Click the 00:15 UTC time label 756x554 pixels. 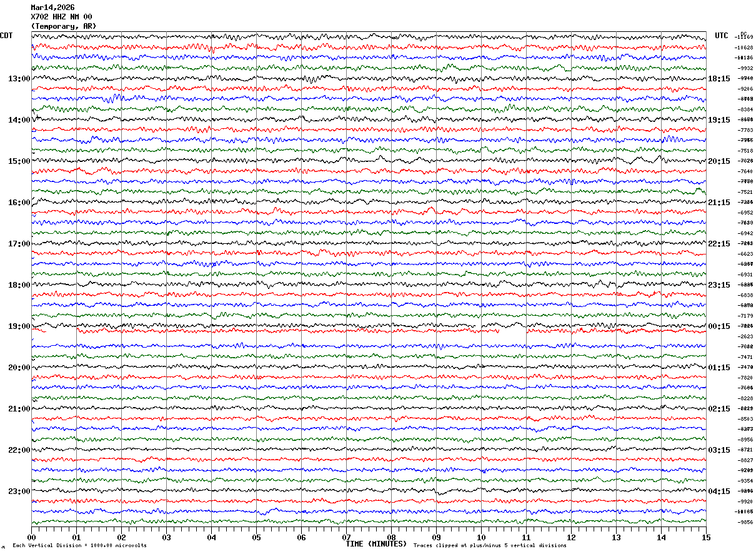tap(719, 326)
